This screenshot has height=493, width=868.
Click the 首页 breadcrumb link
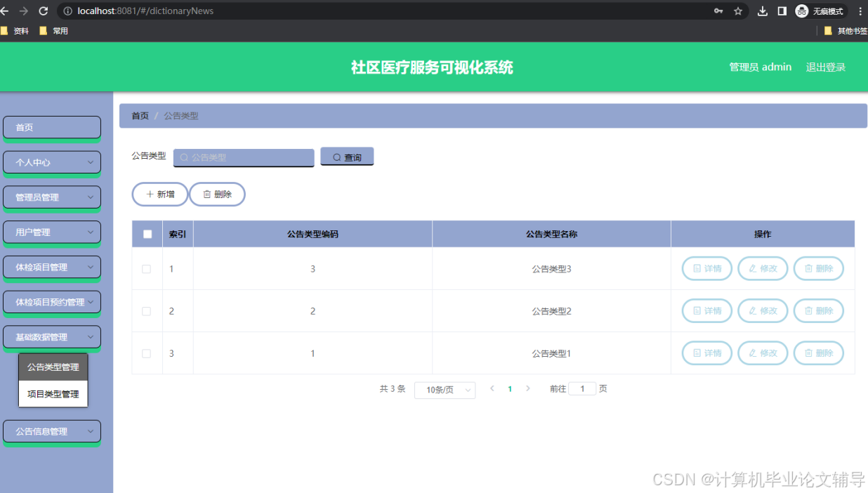click(x=139, y=115)
